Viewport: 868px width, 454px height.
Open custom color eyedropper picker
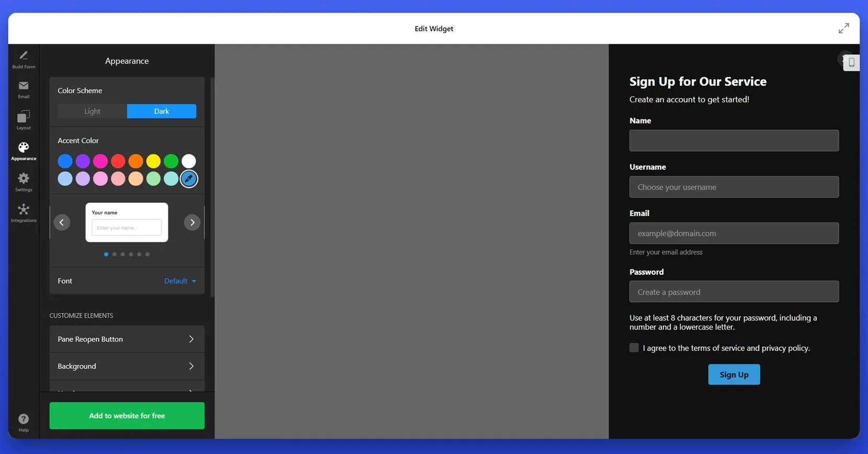[x=189, y=179]
